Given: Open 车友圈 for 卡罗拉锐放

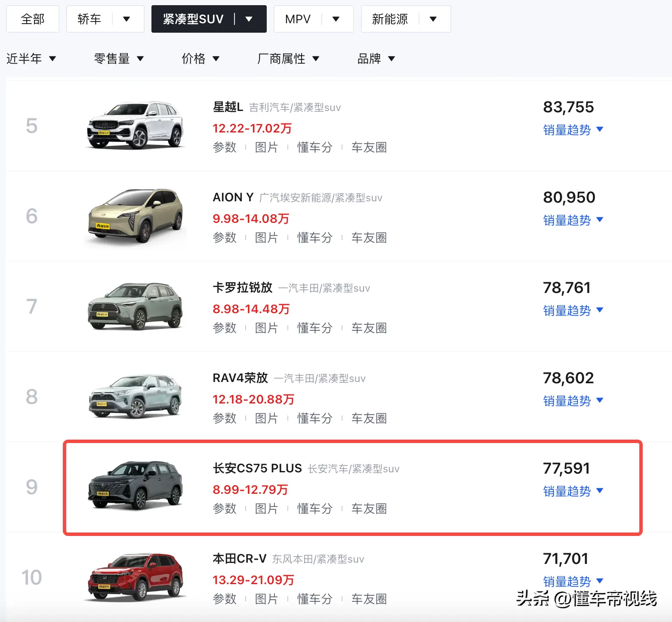Looking at the screenshot, I should coord(369,328).
